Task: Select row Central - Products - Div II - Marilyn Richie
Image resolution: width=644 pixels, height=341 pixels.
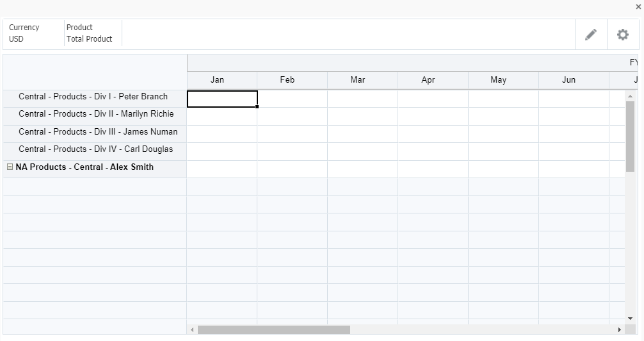Action: tap(95, 117)
